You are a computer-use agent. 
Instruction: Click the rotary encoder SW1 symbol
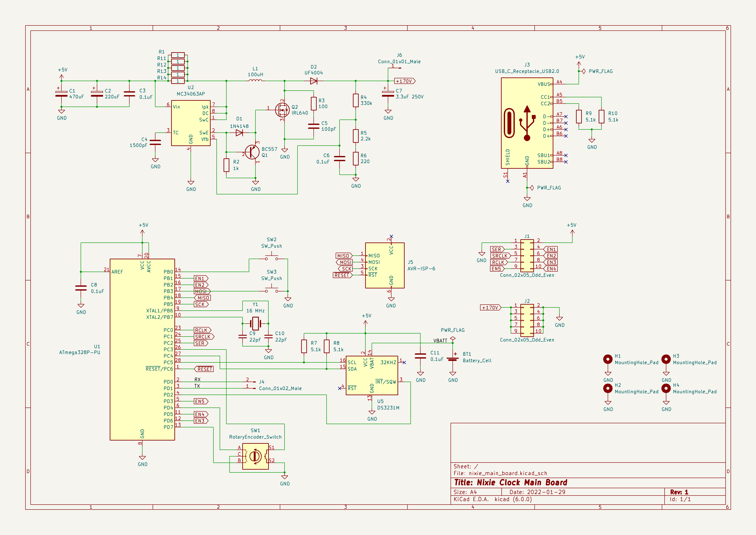click(255, 456)
